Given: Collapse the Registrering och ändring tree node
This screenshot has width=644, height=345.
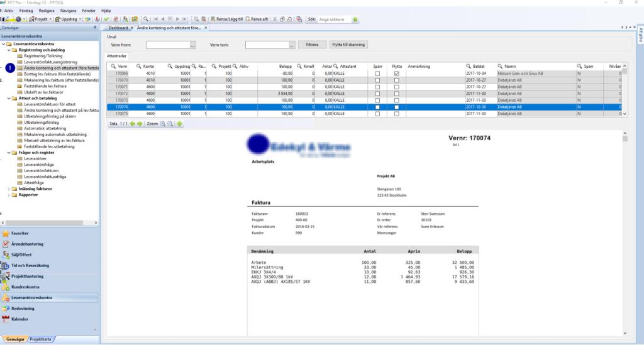Looking at the screenshot, I should (9, 50).
